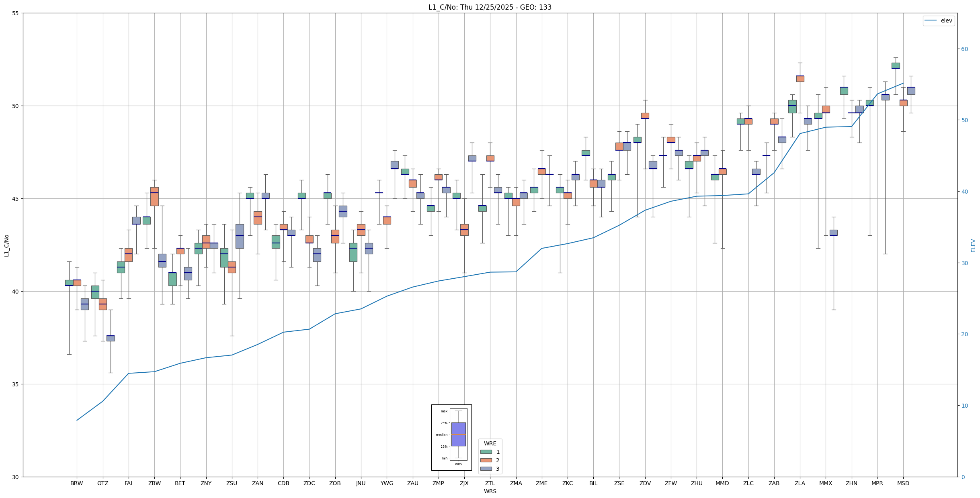Click the ELEV right axis label
Screen dimensions: 980x498
pyautogui.click(x=973, y=245)
